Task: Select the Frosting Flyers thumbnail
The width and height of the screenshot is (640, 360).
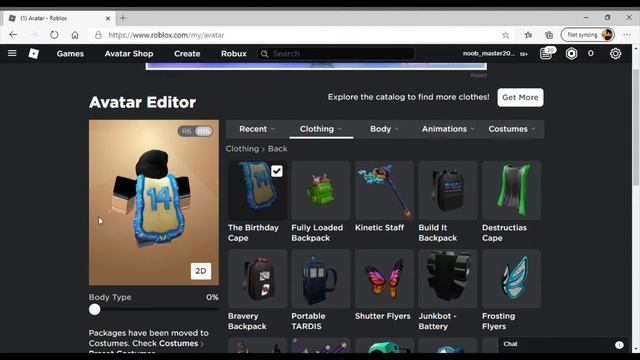Action: [x=511, y=279]
